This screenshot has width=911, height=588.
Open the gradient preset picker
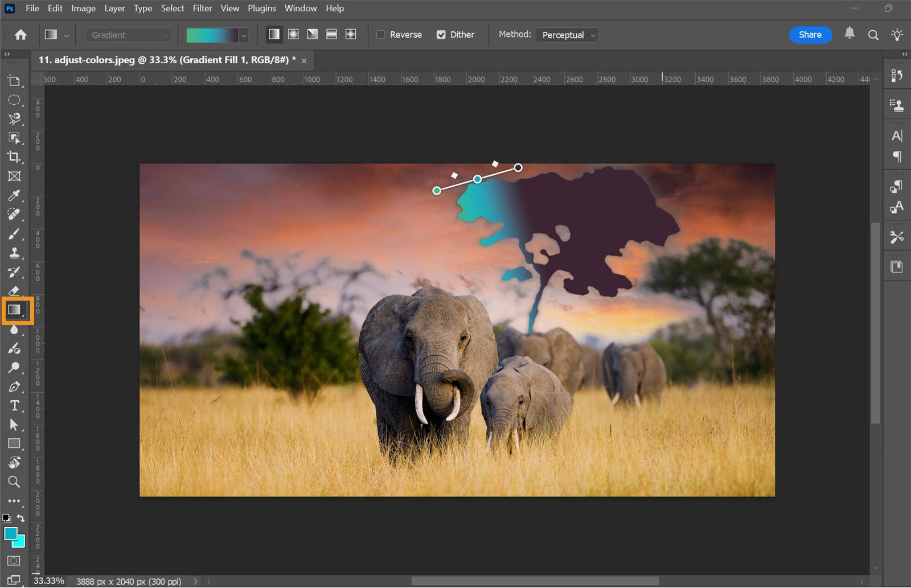(244, 35)
